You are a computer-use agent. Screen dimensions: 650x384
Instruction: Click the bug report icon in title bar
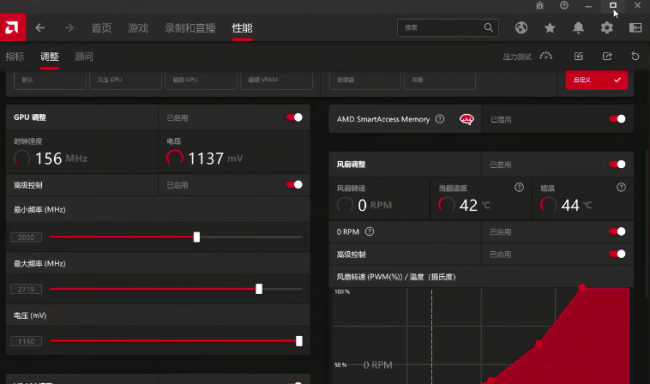[539, 5]
